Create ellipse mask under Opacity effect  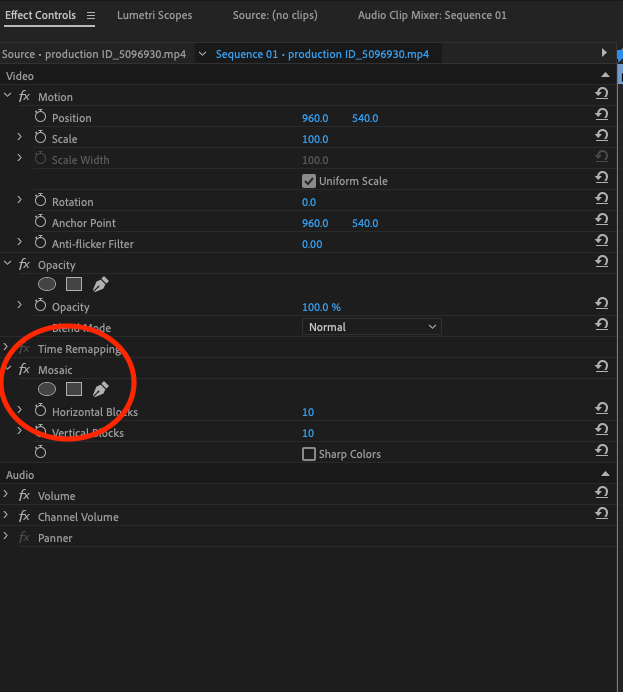click(x=47, y=284)
